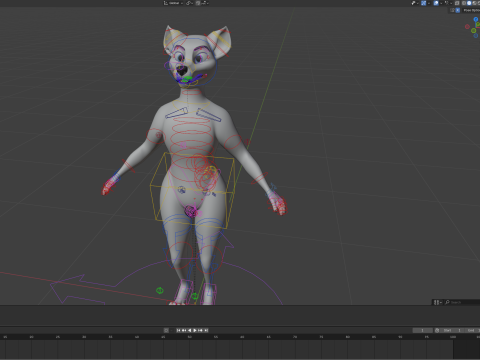The height and width of the screenshot is (360, 480).
Task: Open the snapping options dropdown
Action: (x=205, y=3)
